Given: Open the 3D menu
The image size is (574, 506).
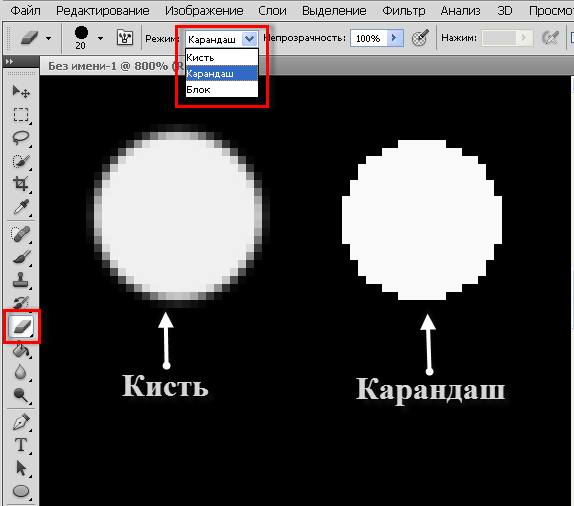Looking at the screenshot, I should 505,11.
